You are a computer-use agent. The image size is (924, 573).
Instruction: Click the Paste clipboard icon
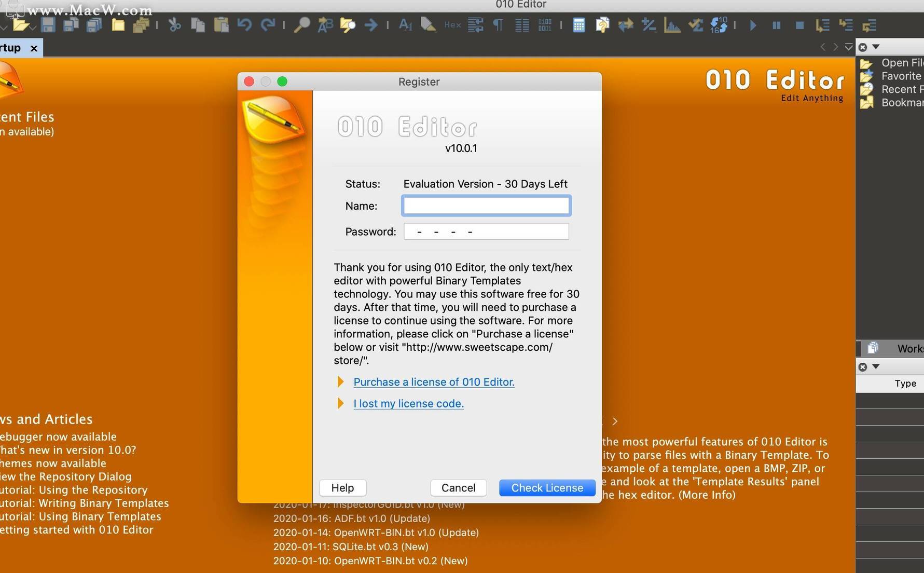pyautogui.click(x=221, y=24)
